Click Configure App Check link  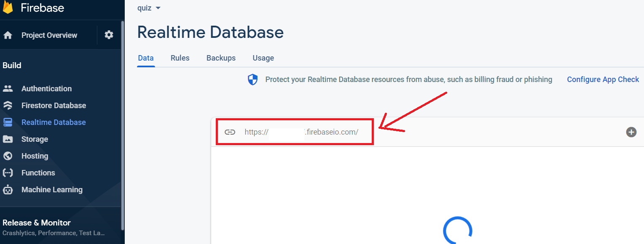pos(603,80)
